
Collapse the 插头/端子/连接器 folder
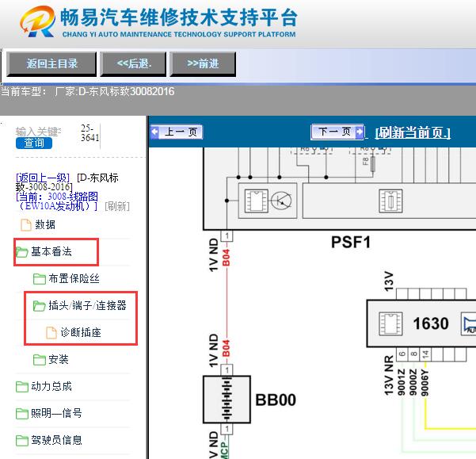pyautogui.click(x=87, y=305)
